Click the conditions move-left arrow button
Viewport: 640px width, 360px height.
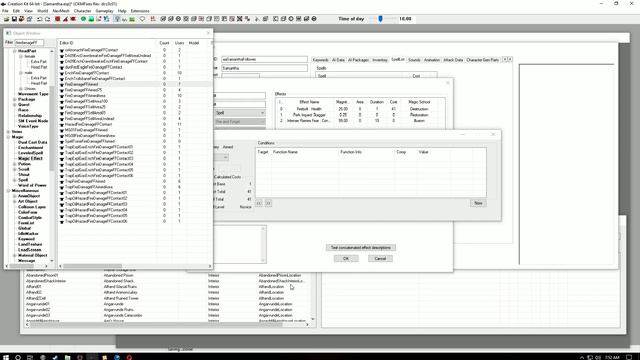[259, 203]
